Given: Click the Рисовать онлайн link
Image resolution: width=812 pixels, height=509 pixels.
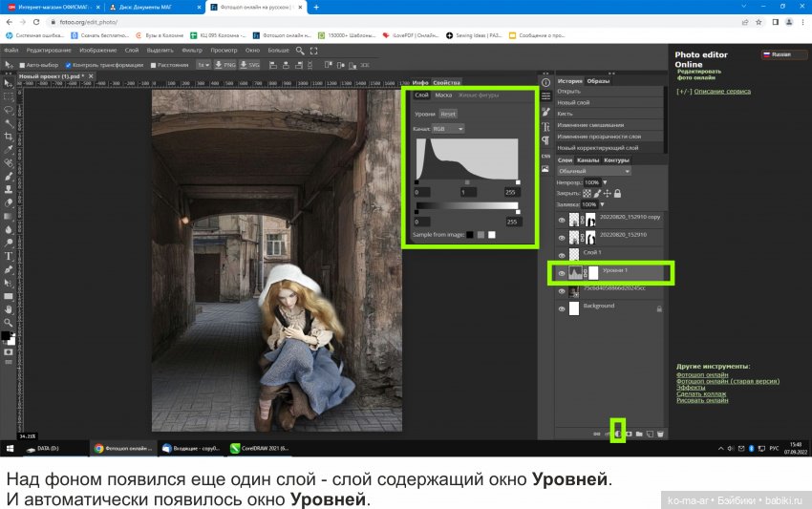Looking at the screenshot, I should [702, 400].
